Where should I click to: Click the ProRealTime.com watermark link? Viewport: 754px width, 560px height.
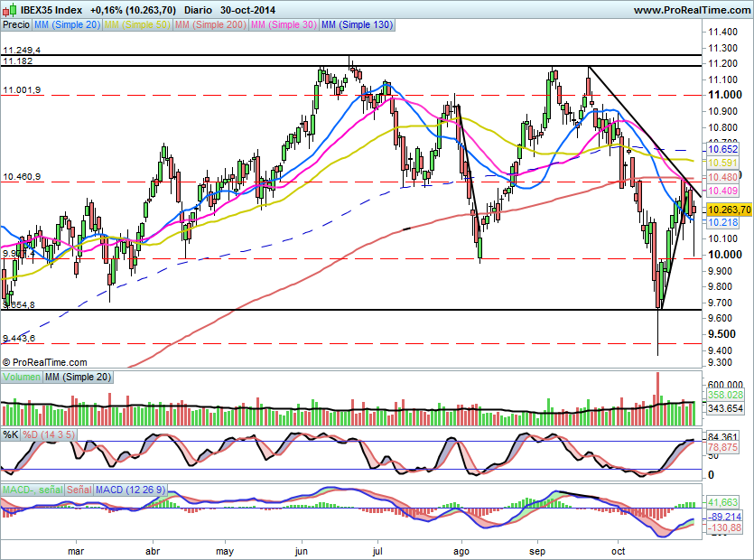pyautogui.click(x=45, y=361)
